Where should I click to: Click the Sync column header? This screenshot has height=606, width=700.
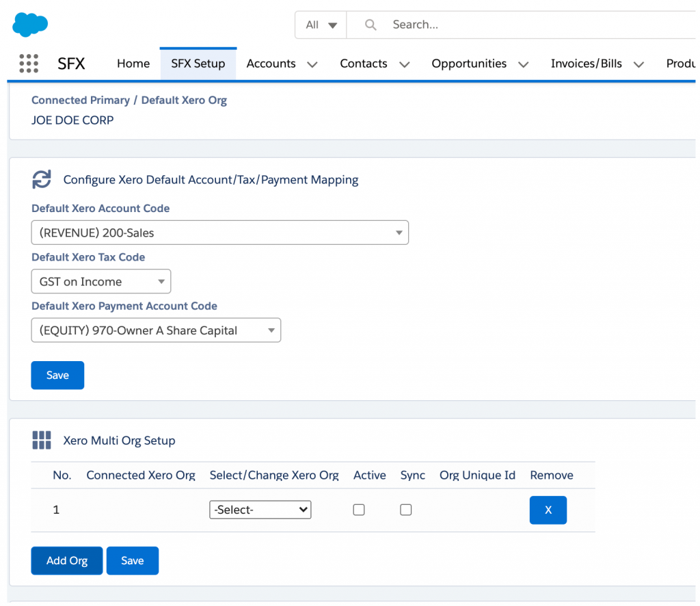pos(412,475)
